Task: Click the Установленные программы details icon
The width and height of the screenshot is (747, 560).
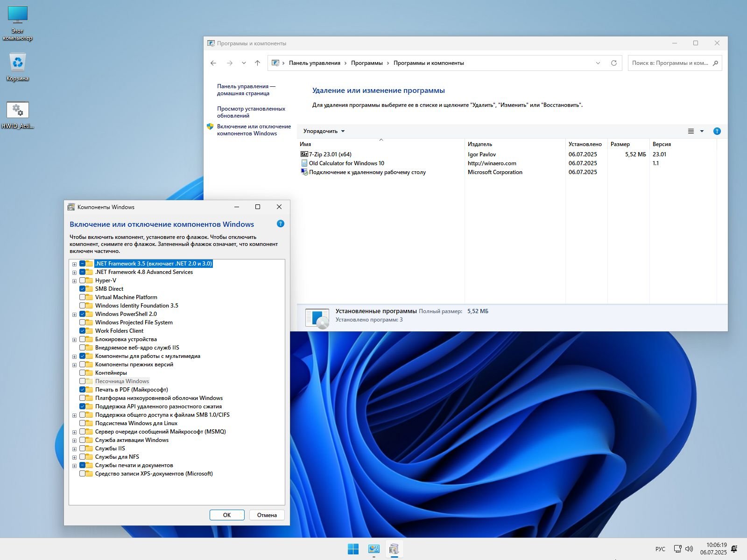Action: [x=317, y=318]
